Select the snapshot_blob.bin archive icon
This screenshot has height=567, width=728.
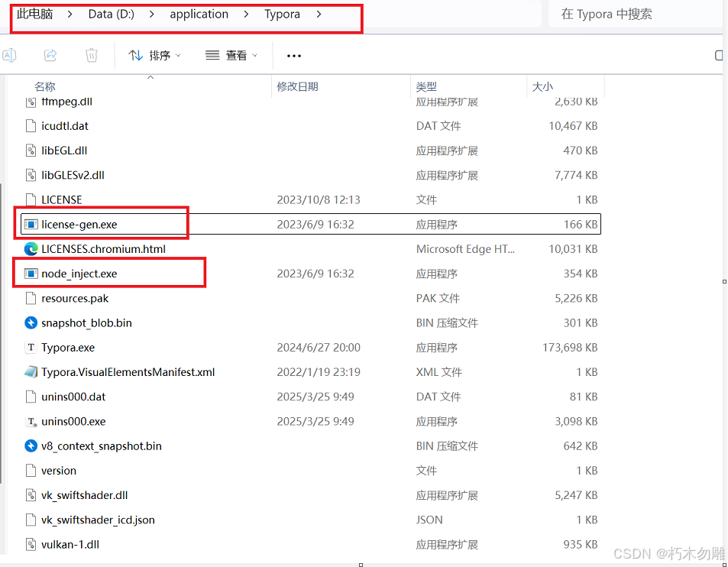click(x=31, y=322)
